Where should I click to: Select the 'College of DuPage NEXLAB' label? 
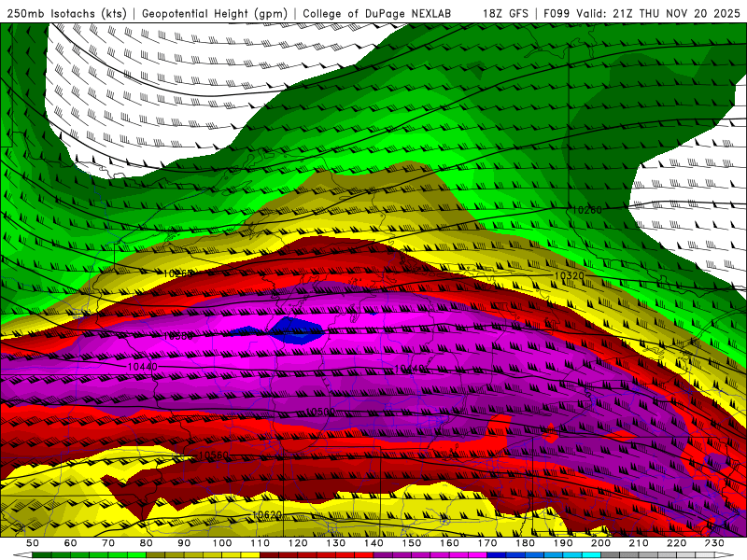[376, 14]
